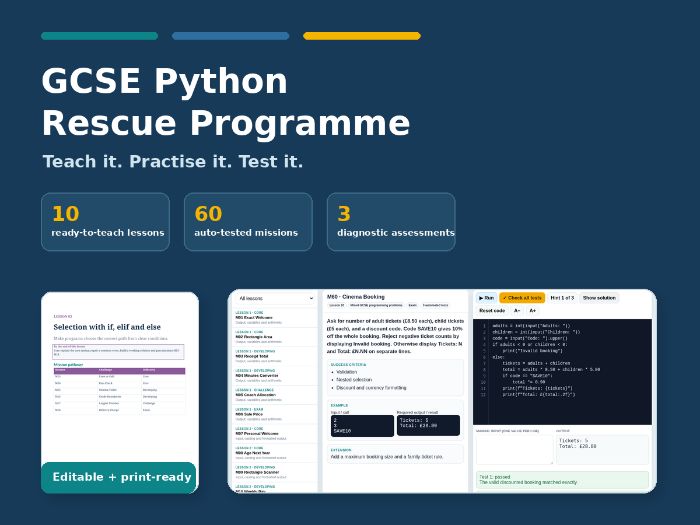Click Discount and currency formatting bullet

[x=371, y=388]
